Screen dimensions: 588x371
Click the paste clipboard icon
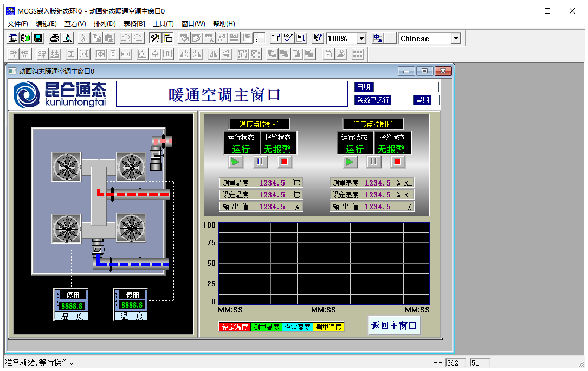tap(109, 38)
